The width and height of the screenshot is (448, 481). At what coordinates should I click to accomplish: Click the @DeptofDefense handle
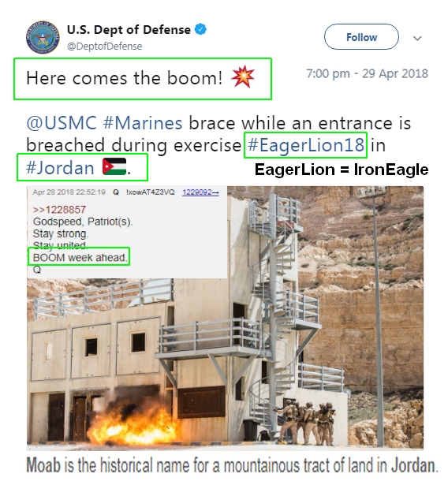coord(105,47)
